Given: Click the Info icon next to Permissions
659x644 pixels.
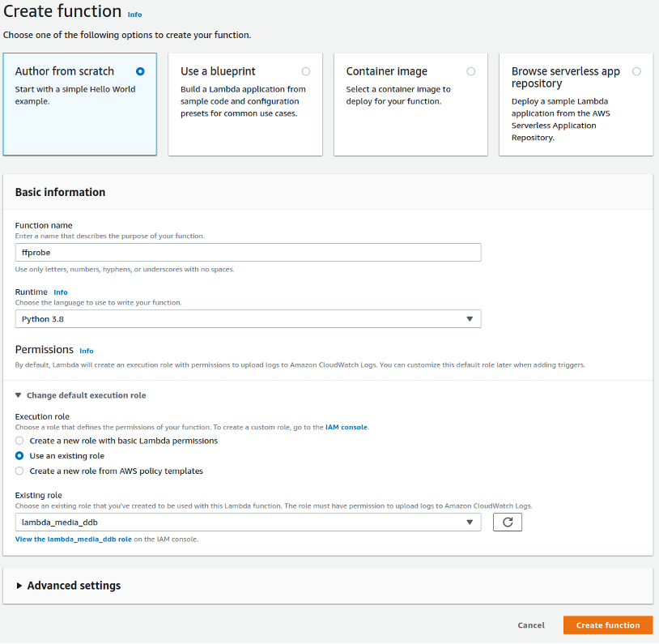Looking at the screenshot, I should (87, 351).
